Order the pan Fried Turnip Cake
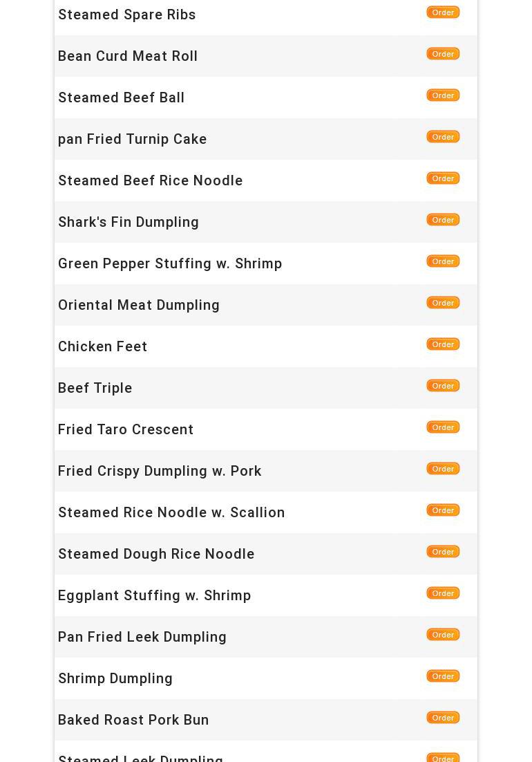This screenshot has width=532, height=762. (x=443, y=137)
